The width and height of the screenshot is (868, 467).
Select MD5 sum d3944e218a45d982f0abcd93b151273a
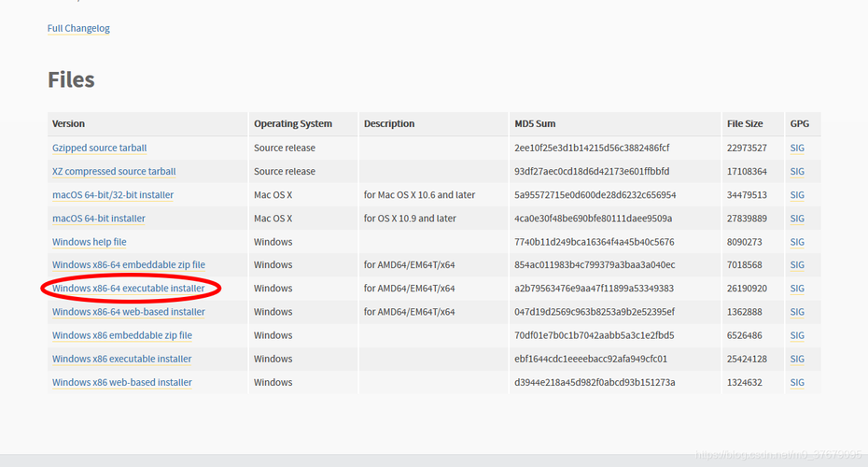point(595,382)
